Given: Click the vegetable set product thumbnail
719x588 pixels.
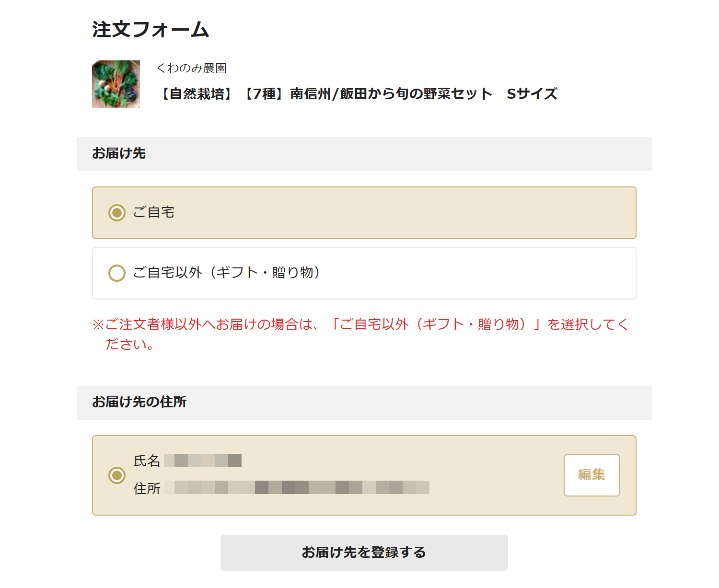Looking at the screenshot, I should [116, 84].
